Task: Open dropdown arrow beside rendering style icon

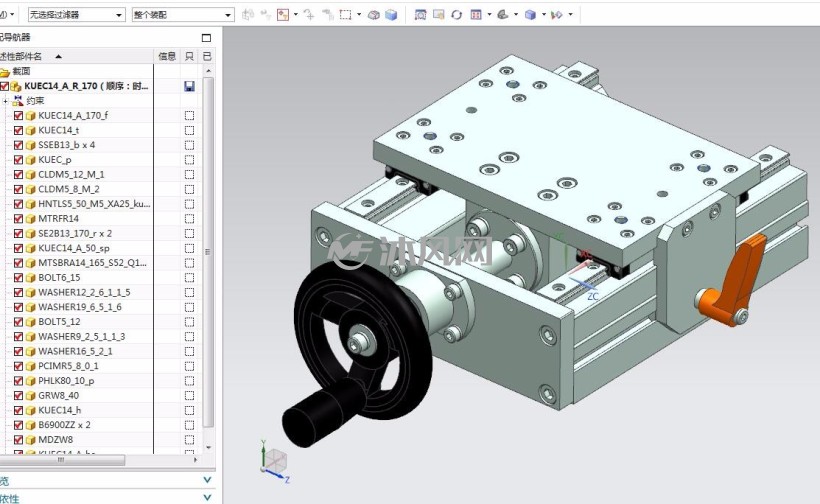Action: pyautogui.click(x=516, y=15)
